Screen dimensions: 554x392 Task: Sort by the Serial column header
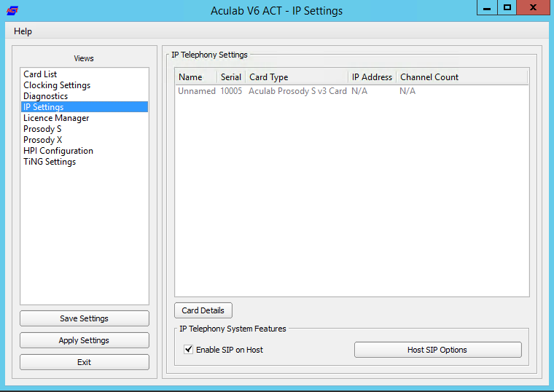[x=231, y=77]
